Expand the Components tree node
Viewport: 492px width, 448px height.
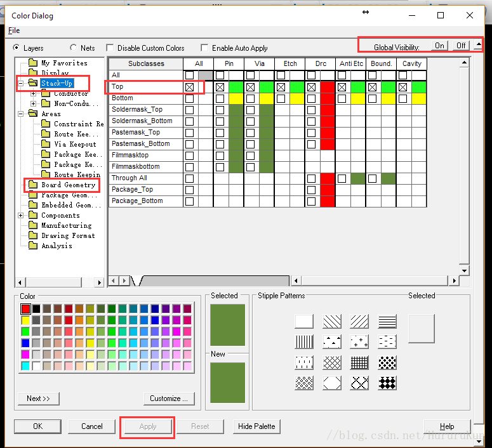tap(21, 215)
